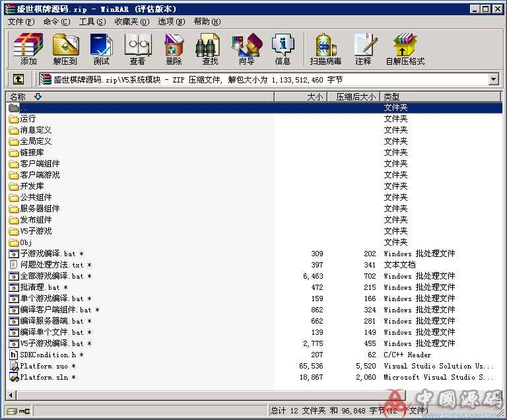The width and height of the screenshot is (507, 420).
Task: Click size value 65,536
Action: coord(311,366)
